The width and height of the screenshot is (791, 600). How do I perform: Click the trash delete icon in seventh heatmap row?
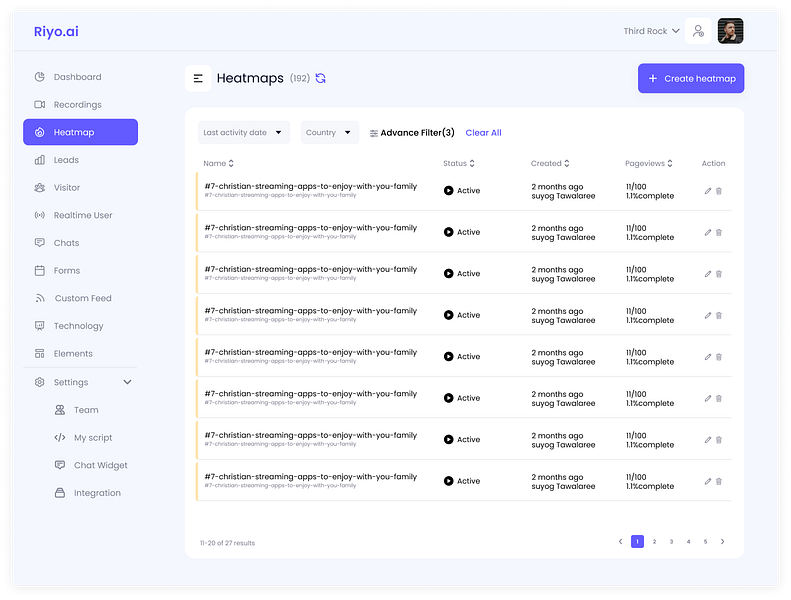coord(719,440)
